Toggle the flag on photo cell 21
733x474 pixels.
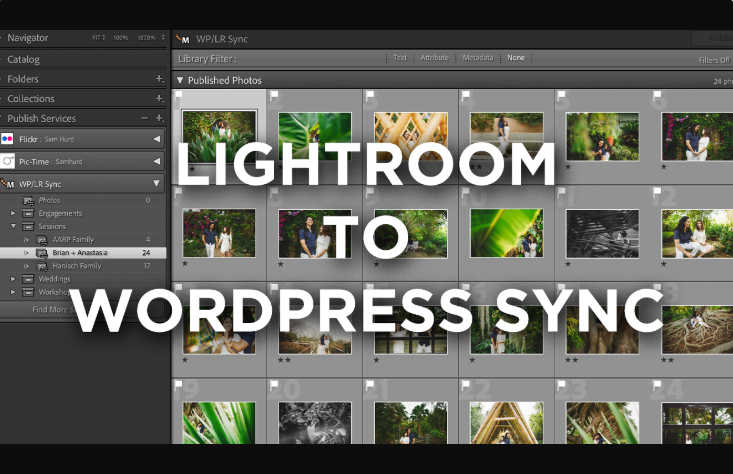click(370, 385)
